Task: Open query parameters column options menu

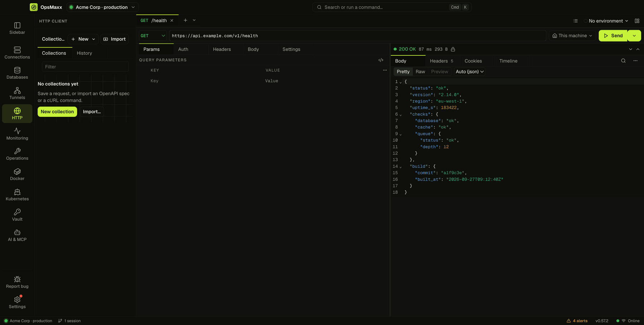Action: pos(385,70)
